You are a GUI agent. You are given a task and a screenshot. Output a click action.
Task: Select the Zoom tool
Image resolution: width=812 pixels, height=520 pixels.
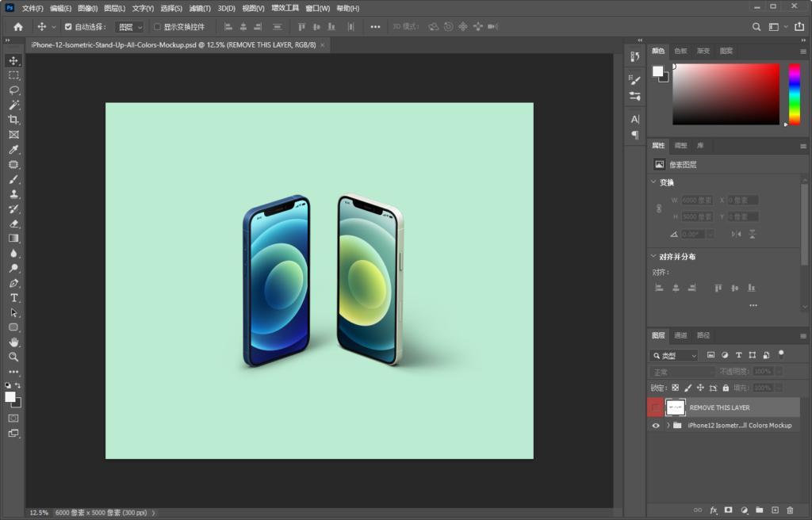13,357
